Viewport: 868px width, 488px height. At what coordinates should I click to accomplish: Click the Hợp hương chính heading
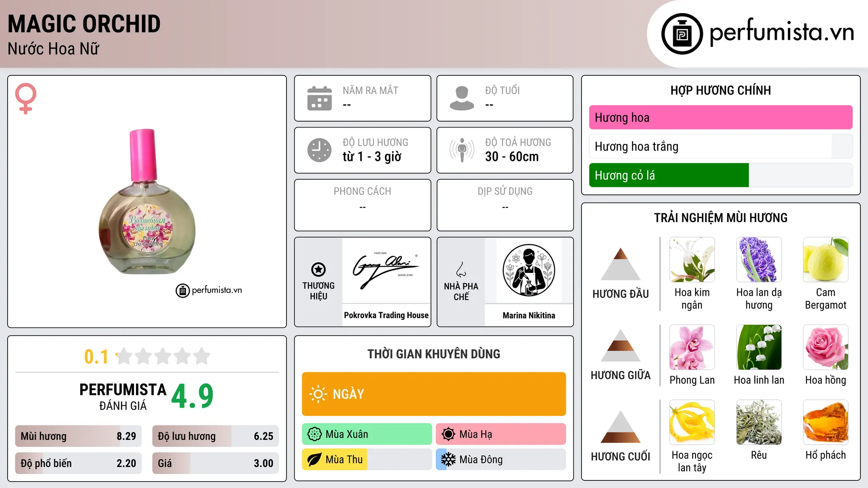coord(721,90)
